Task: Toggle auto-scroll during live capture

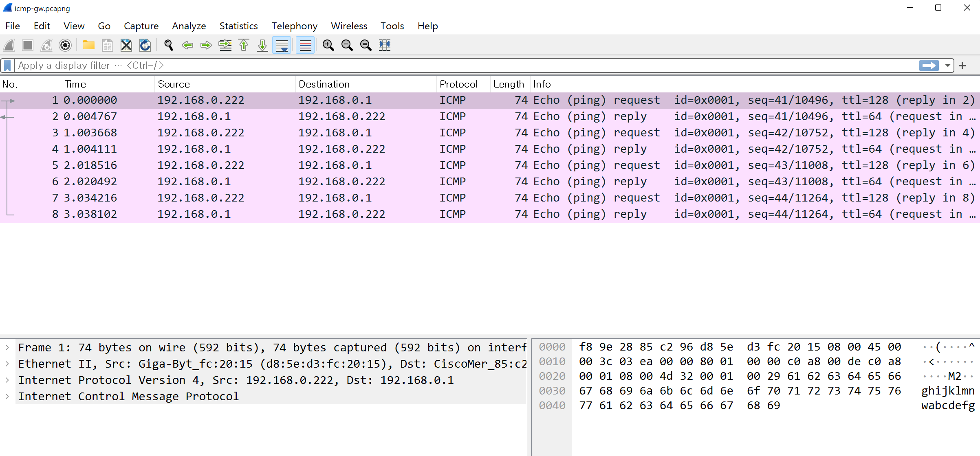Action: point(282,45)
